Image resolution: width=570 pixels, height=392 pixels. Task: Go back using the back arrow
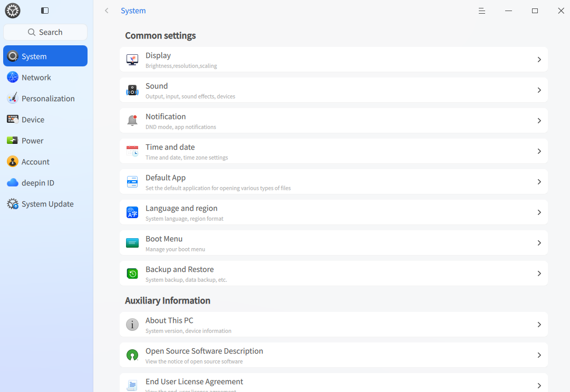[107, 11]
